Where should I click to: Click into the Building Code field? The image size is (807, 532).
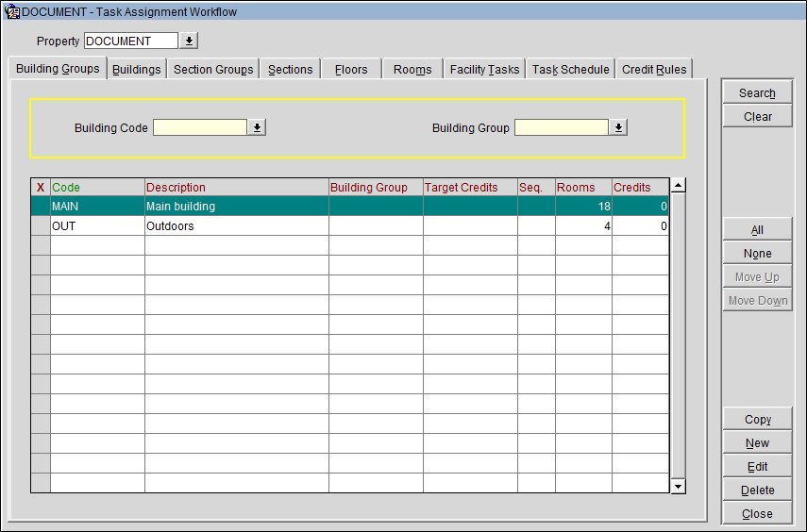coord(200,127)
